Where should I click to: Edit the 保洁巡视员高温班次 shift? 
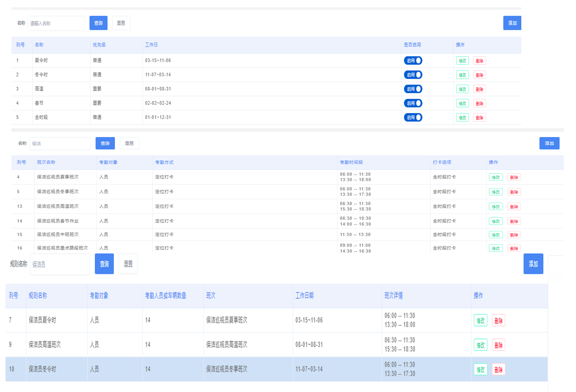coord(495,207)
